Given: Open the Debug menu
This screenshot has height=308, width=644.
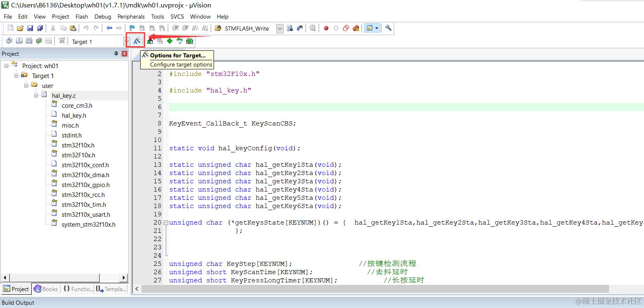Looking at the screenshot, I should click(x=103, y=17).
